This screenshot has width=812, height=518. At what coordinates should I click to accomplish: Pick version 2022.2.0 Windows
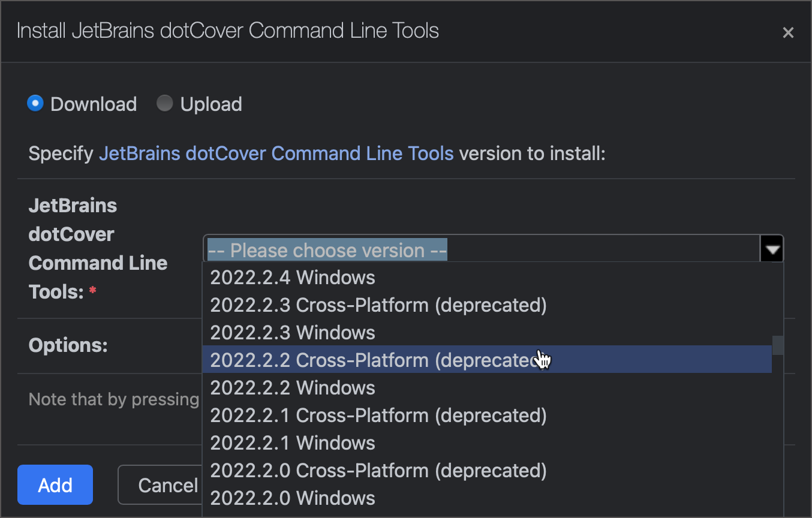pos(292,498)
